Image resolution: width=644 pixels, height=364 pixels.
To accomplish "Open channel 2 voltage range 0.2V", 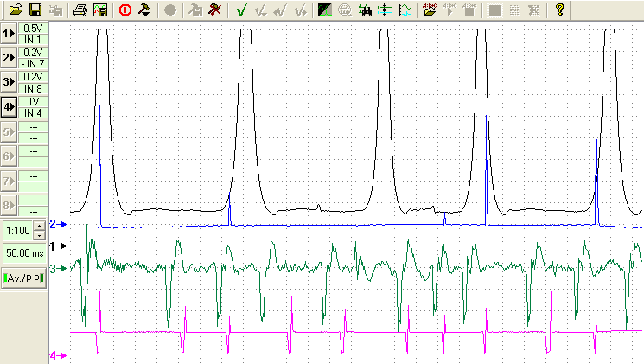I will [x=33, y=53].
